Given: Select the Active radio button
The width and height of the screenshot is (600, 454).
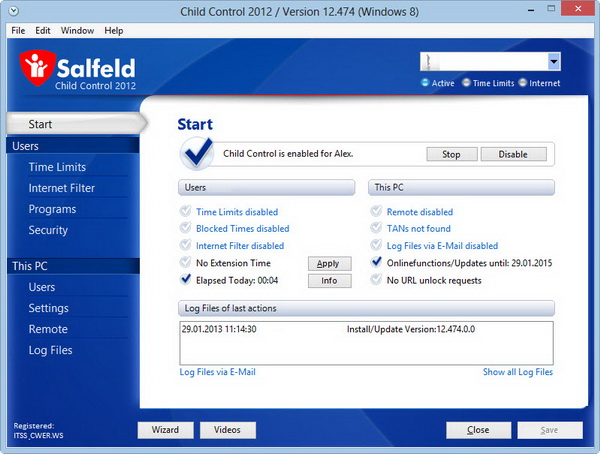Looking at the screenshot, I should coord(425,84).
